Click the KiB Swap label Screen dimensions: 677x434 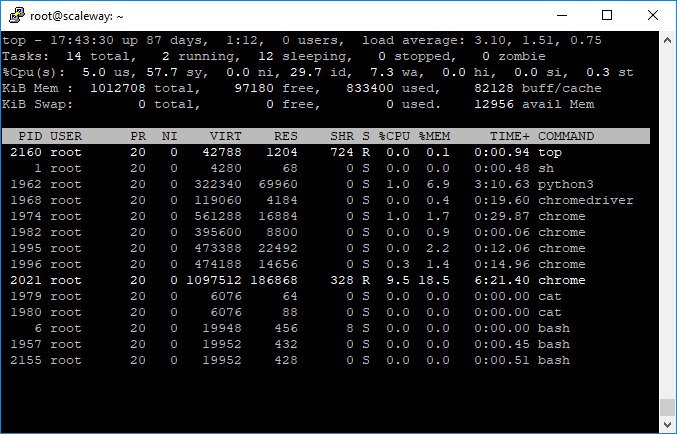coord(38,104)
